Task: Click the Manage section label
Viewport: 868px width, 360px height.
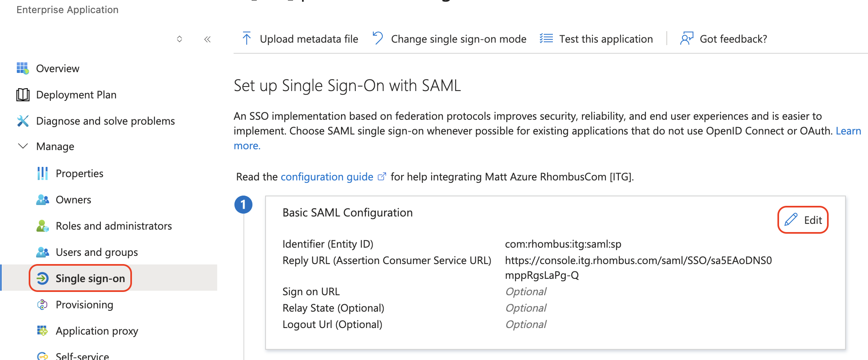Action: [x=55, y=146]
